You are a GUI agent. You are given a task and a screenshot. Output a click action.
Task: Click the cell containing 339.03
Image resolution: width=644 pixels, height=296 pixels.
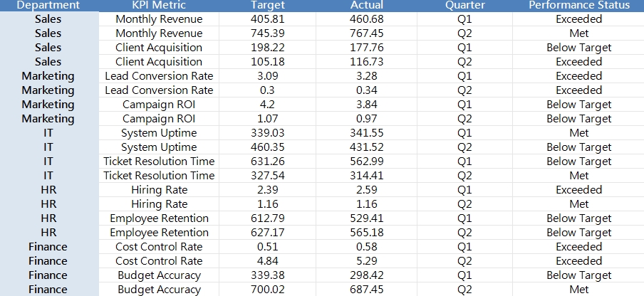click(268, 133)
